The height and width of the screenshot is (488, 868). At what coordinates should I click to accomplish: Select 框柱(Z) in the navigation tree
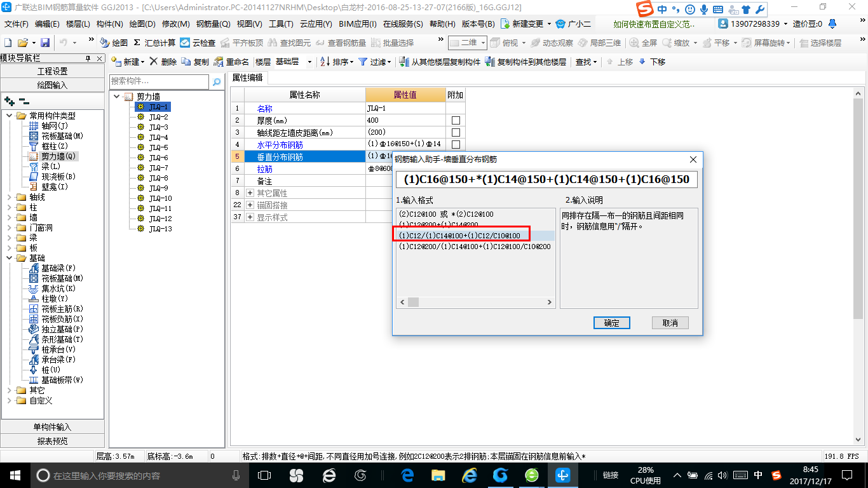[53, 146]
